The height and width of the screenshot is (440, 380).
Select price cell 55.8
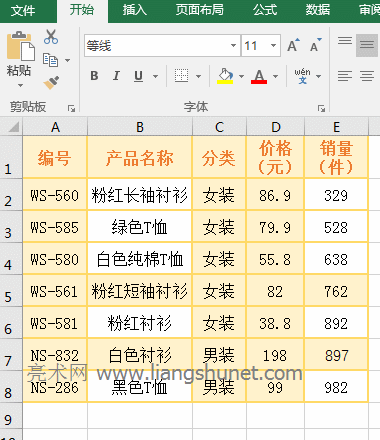point(275,259)
